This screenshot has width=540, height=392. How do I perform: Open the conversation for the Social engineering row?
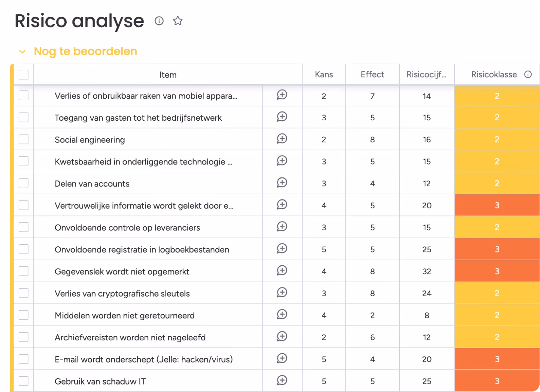coord(282,139)
